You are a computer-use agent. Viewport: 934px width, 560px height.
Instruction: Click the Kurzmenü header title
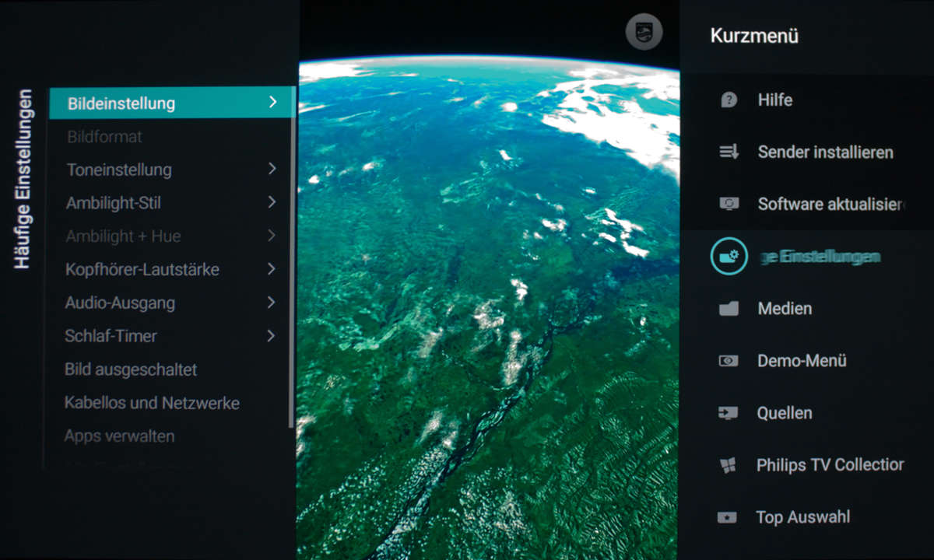(754, 36)
